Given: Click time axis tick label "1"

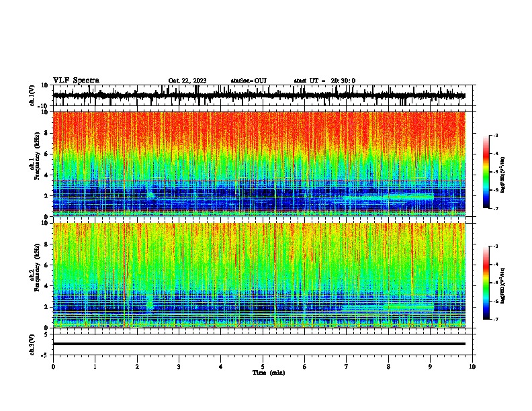Looking at the screenshot, I should 95,367.
